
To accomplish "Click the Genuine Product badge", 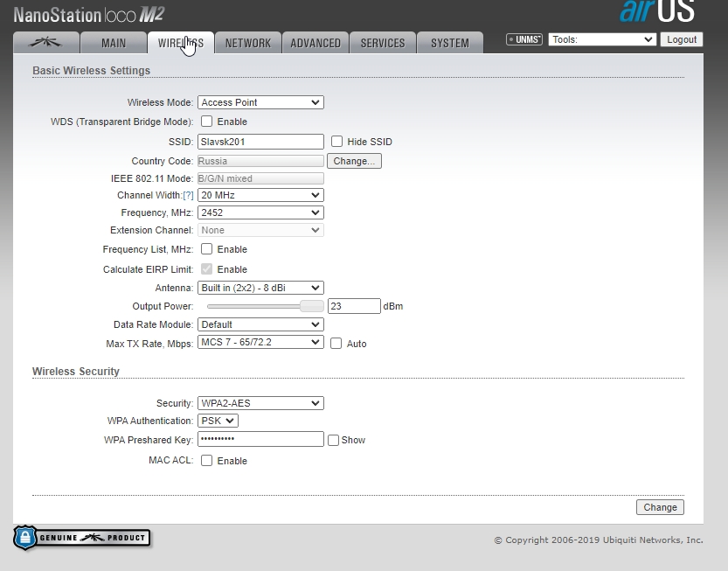I will click(82, 538).
